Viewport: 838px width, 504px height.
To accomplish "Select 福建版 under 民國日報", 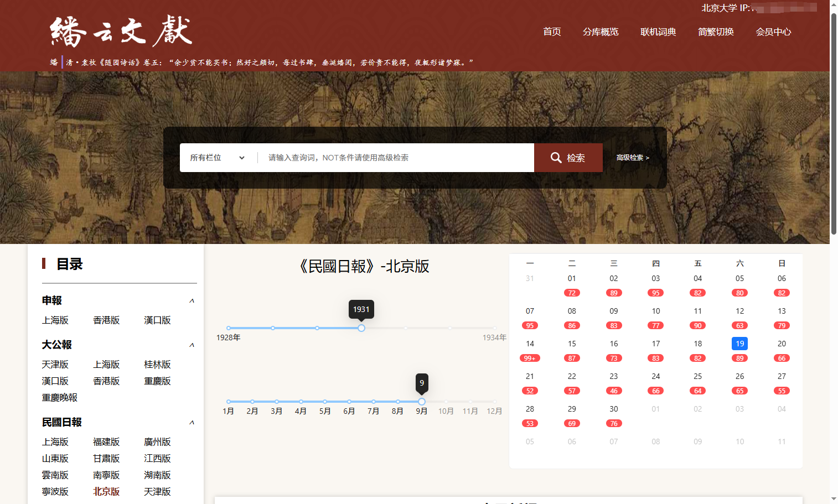I will 106,442.
